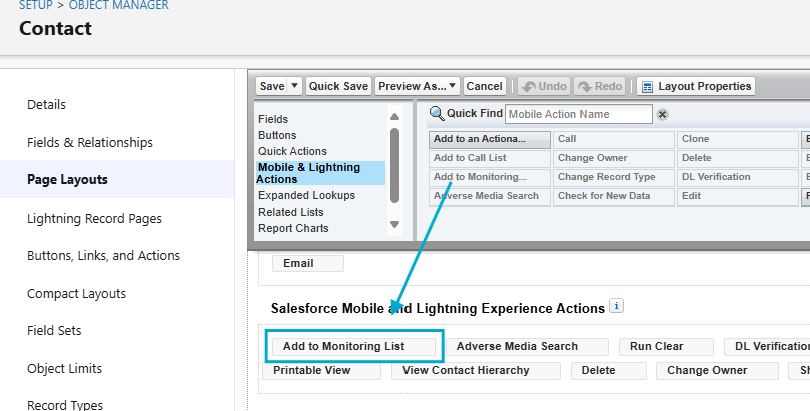This screenshot has width=810, height=411.
Task: Click the Quick Save button
Action: click(x=338, y=86)
